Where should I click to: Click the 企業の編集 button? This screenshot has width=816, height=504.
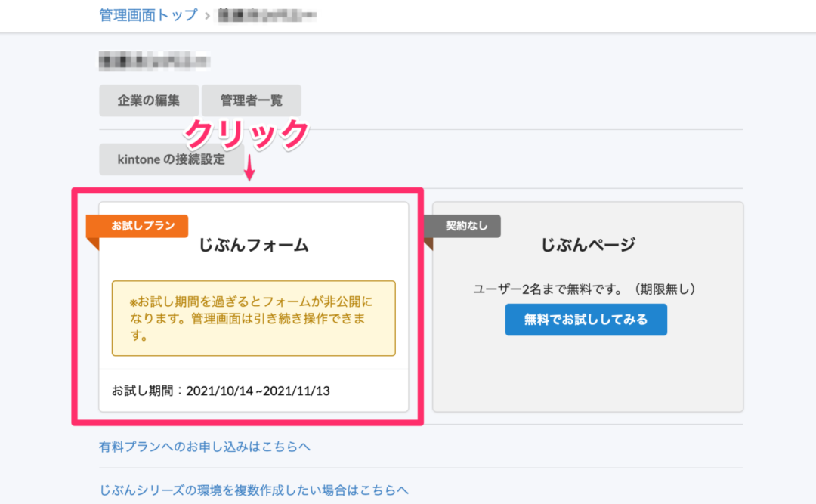149,100
